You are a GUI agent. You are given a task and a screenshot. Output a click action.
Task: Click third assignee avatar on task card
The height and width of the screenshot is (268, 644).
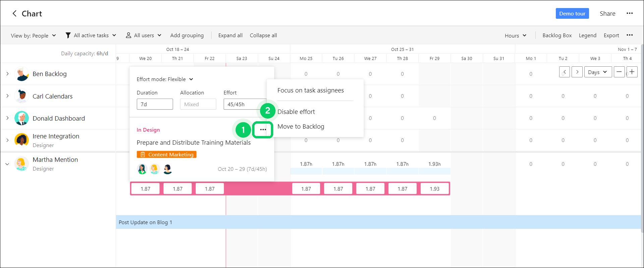[168, 169]
